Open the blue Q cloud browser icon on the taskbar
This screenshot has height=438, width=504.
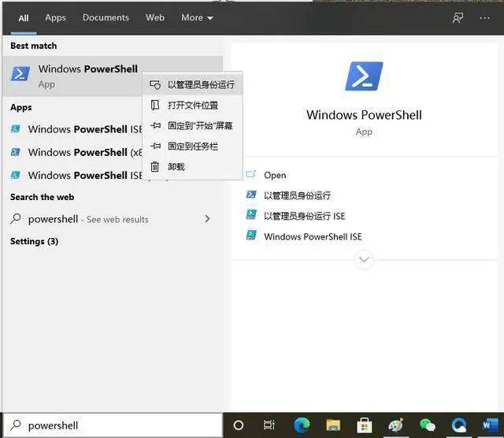tap(458, 425)
